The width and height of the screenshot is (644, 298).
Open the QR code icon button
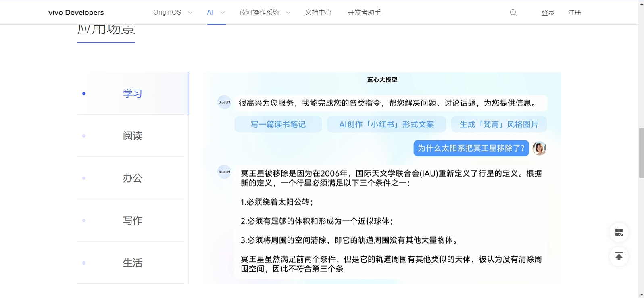pos(619,232)
